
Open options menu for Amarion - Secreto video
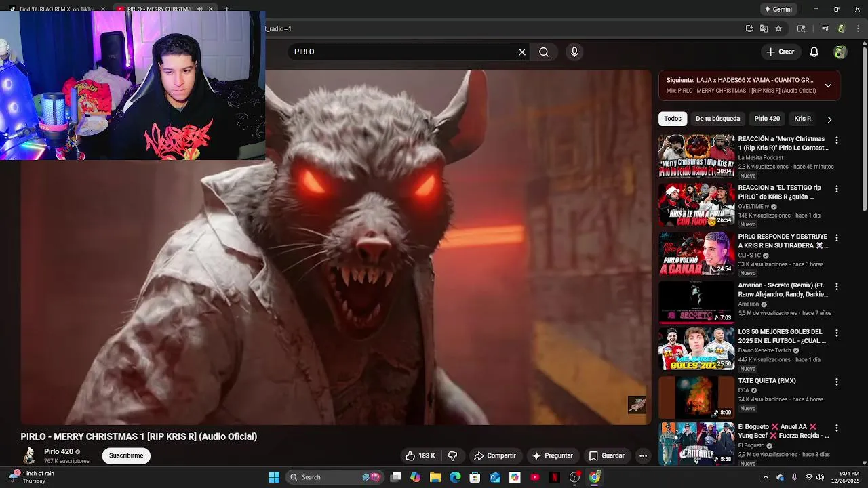[836, 286]
